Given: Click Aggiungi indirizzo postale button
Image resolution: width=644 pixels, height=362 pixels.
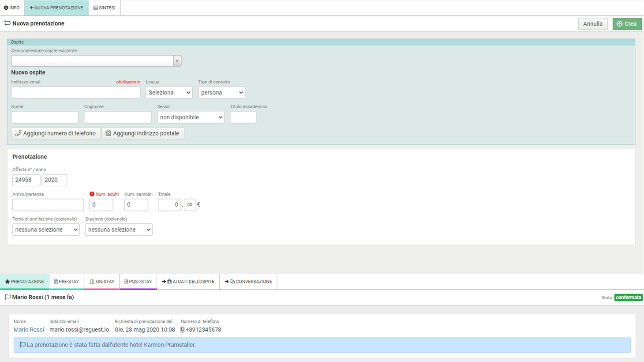Looking at the screenshot, I should (x=142, y=133).
